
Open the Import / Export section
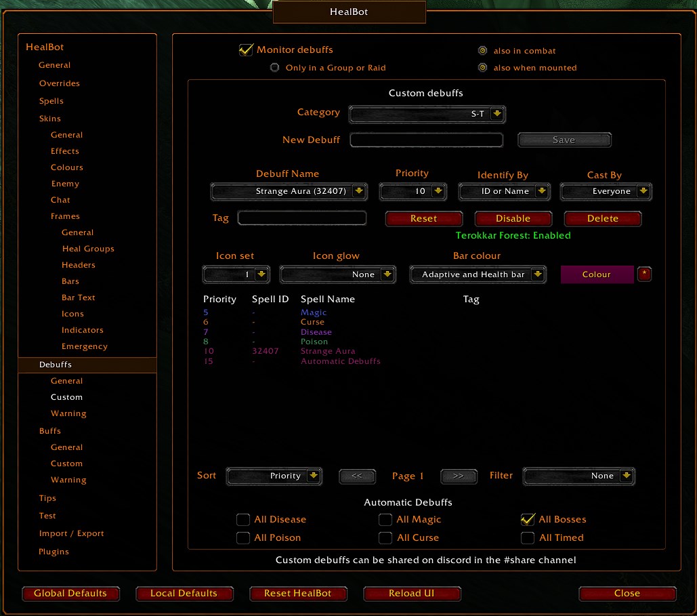tap(72, 533)
